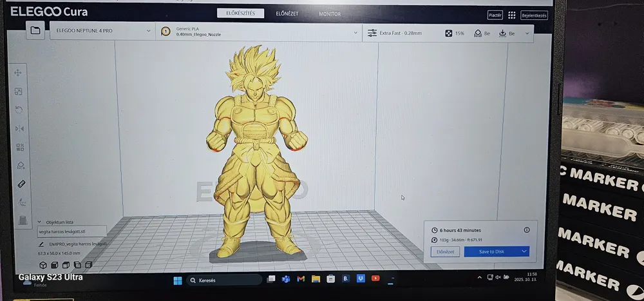This screenshot has height=301, width=644.
Task: Select the Support Blocker tool
Action: click(21, 165)
